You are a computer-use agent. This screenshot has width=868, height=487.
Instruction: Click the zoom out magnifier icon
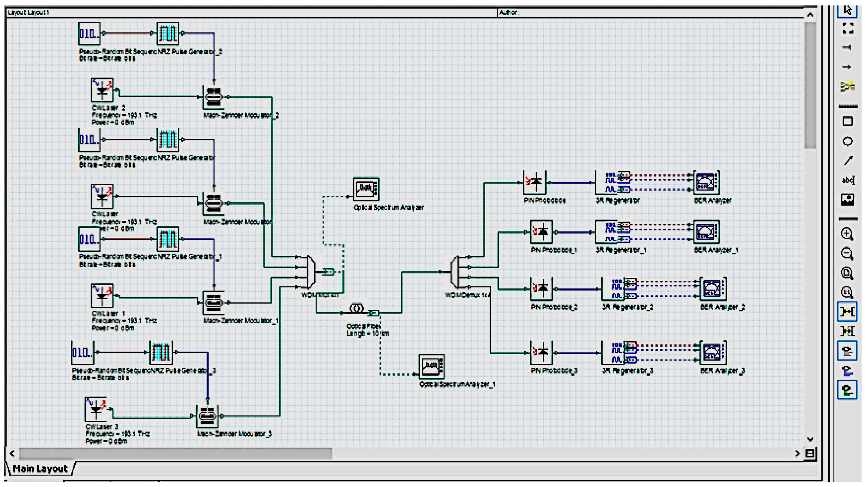click(x=847, y=253)
